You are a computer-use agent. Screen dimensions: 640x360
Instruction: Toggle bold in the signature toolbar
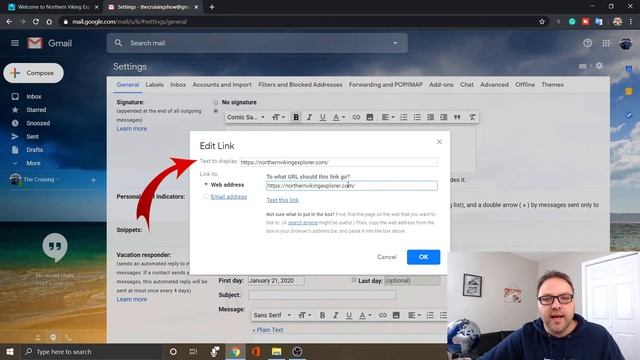point(296,117)
